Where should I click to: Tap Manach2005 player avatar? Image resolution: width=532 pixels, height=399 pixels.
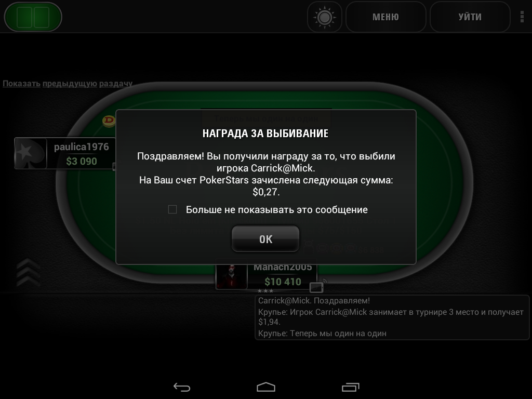[231, 276]
